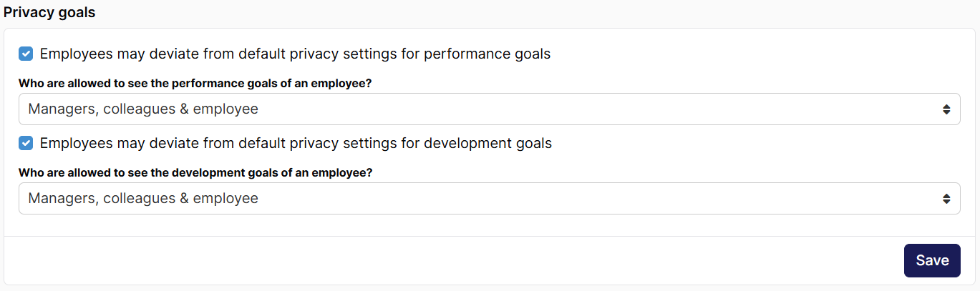Open the development goals visibility dropdown
This screenshot has height=291, width=980.
coord(490,199)
